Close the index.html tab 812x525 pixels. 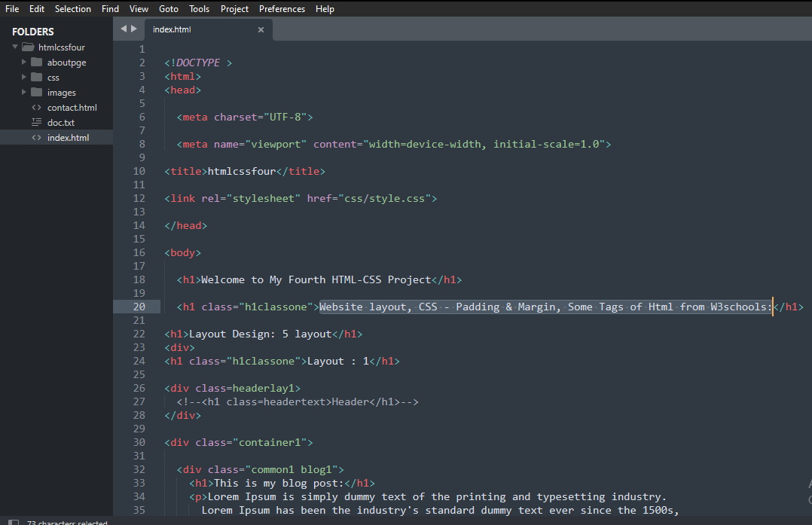pos(261,29)
